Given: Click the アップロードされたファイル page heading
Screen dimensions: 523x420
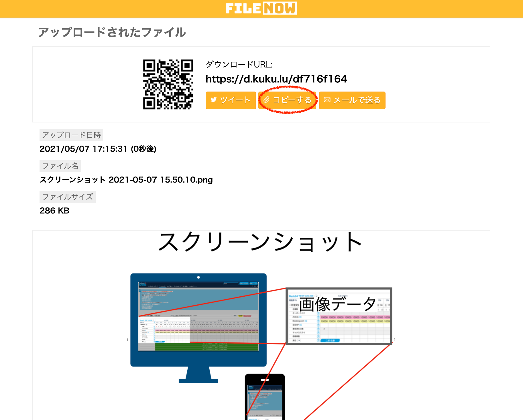Looking at the screenshot, I should point(112,32).
